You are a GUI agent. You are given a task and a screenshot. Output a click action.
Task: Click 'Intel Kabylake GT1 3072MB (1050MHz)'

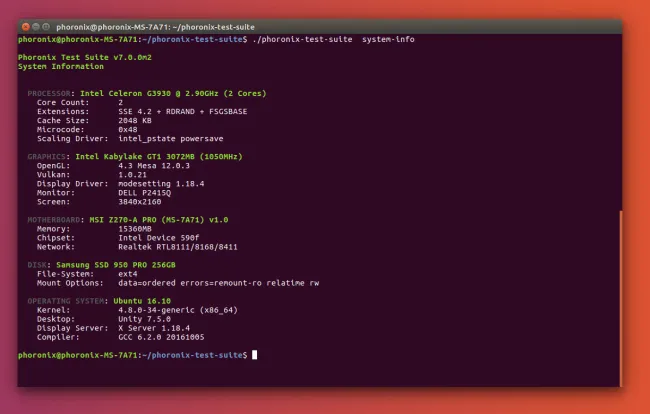(159, 157)
